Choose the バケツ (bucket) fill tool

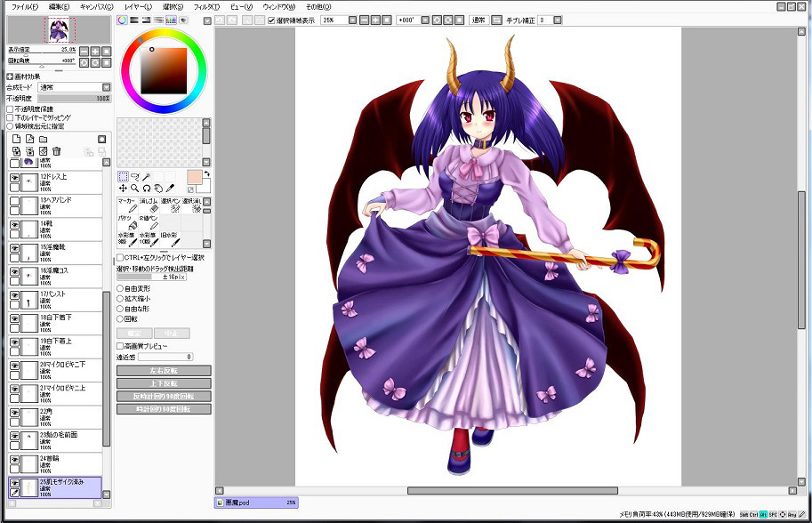coord(129,223)
